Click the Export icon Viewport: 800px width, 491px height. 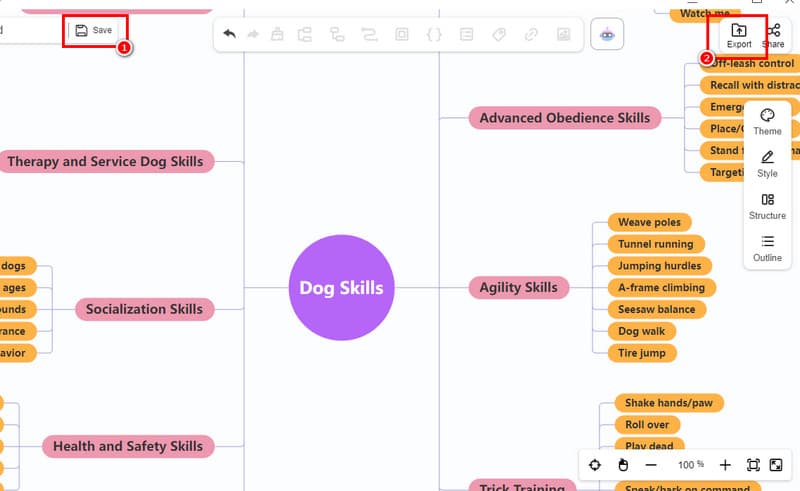pyautogui.click(x=739, y=36)
